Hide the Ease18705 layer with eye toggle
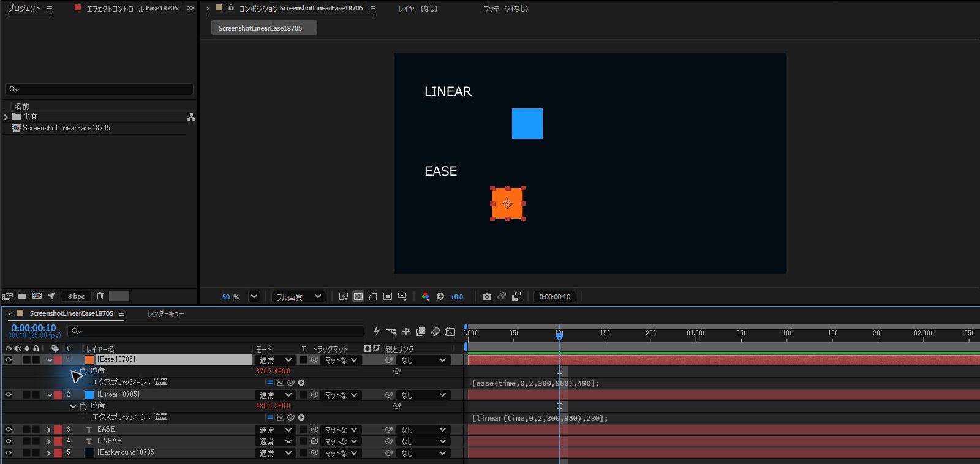The image size is (980, 464). pos(9,360)
